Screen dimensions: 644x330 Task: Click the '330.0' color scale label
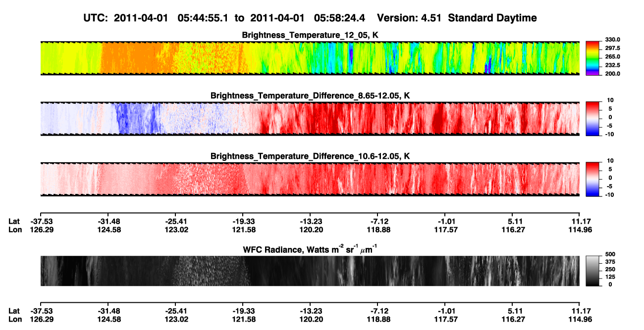pyautogui.click(x=611, y=40)
